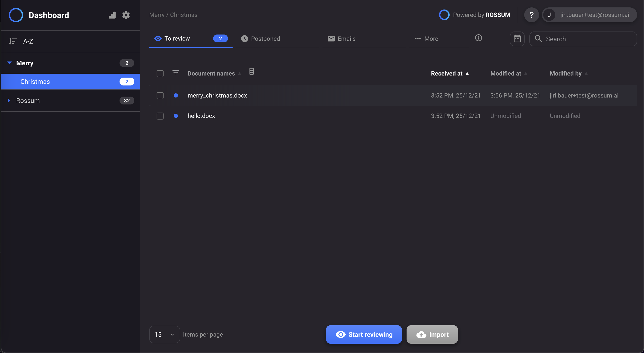Click the Merry / Christmas breadcrumb

pyautogui.click(x=173, y=15)
